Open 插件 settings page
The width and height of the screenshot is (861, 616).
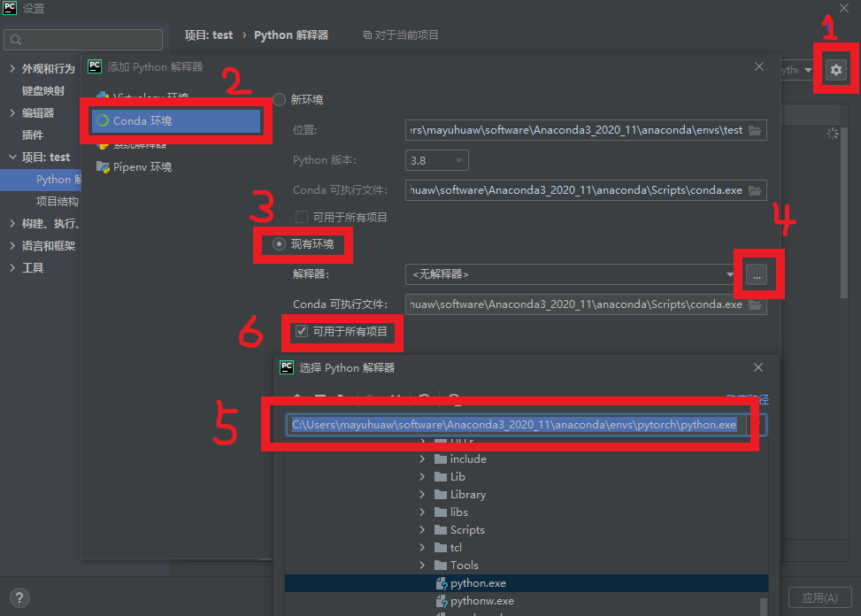coord(32,135)
